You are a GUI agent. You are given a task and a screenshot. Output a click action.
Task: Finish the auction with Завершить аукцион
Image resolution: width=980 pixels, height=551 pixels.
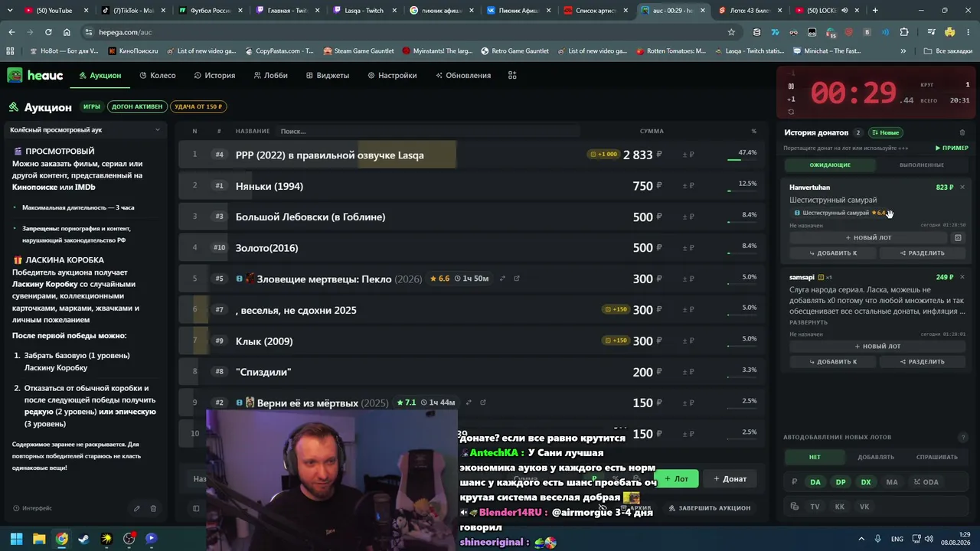709,508
